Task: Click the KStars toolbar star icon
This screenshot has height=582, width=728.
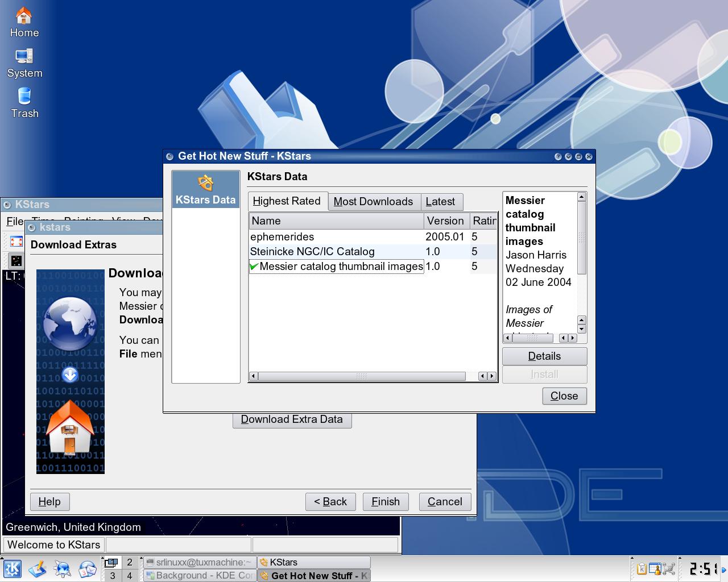Action: point(16,261)
